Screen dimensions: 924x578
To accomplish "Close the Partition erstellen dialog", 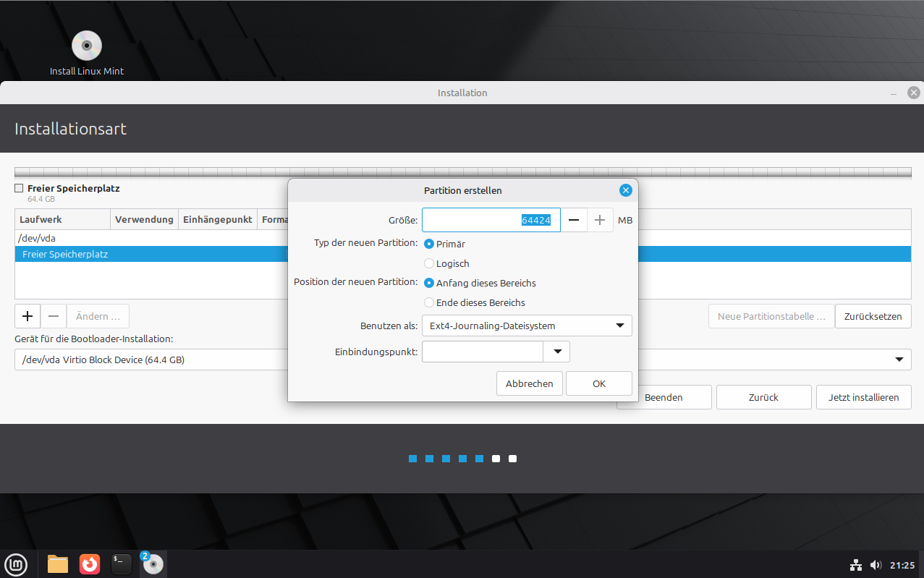I will (625, 190).
